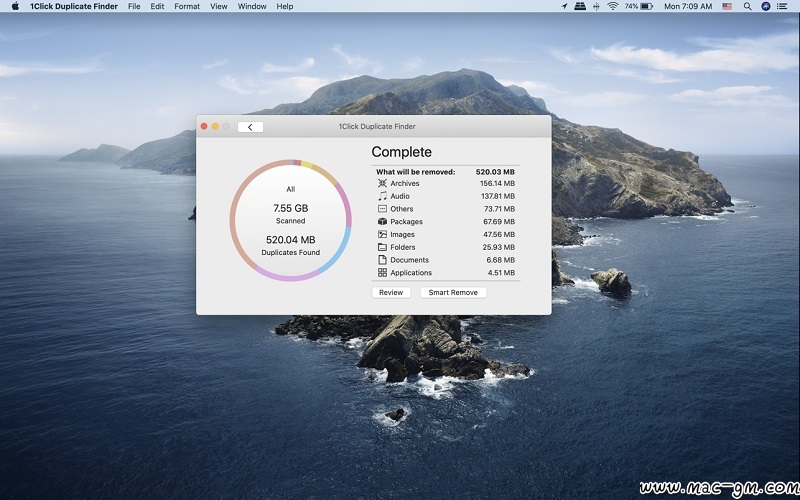Viewport: 800px width, 500px height.
Task: Click the tray drive icon in menu bar
Action: (x=580, y=6)
